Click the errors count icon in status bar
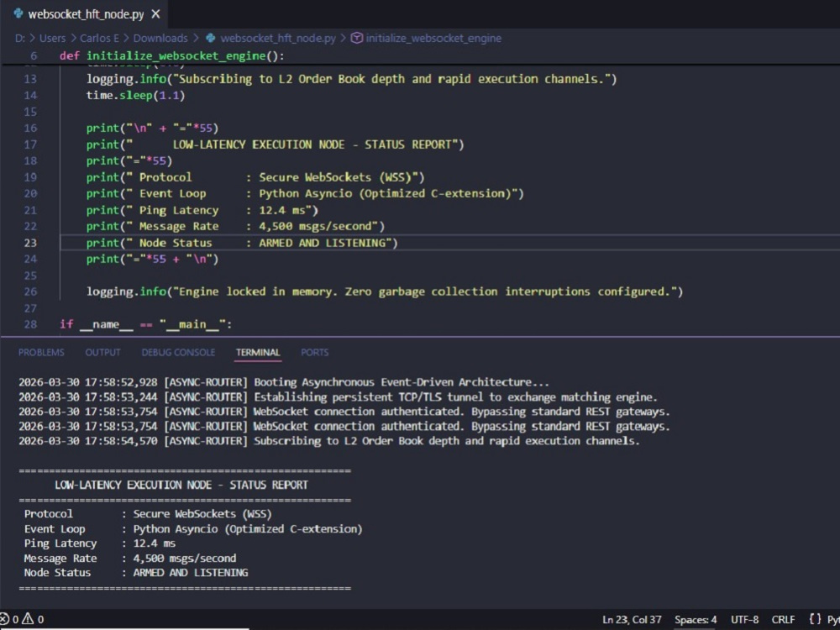This screenshot has width=840, height=630. click(x=4, y=620)
